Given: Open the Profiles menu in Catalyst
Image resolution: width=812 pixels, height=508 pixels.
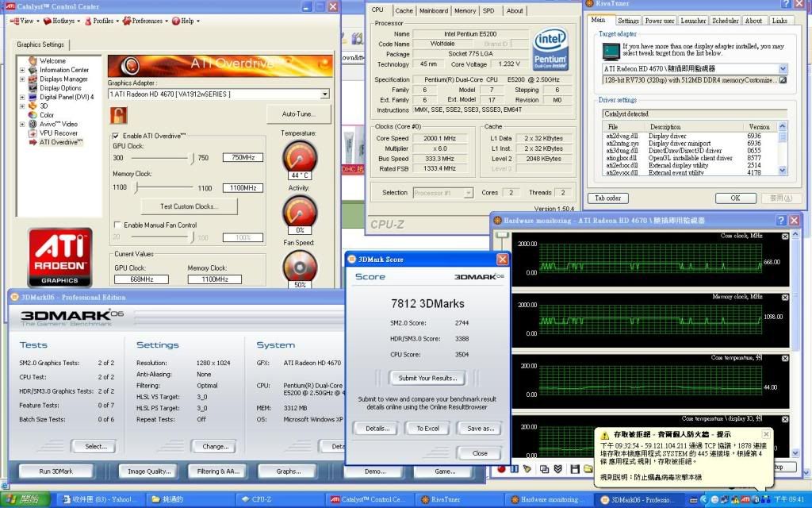Looking at the screenshot, I should 101,21.
